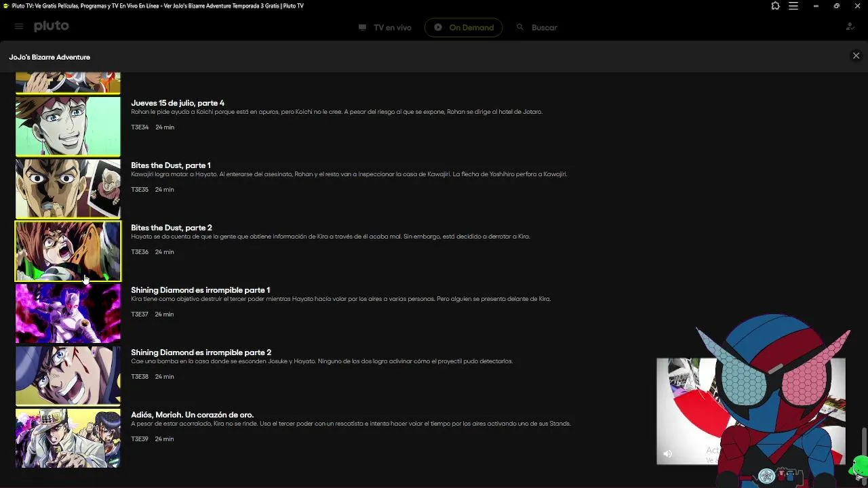
Task: Click the T3E38 episode code
Action: pyautogui.click(x=140, y=377)
